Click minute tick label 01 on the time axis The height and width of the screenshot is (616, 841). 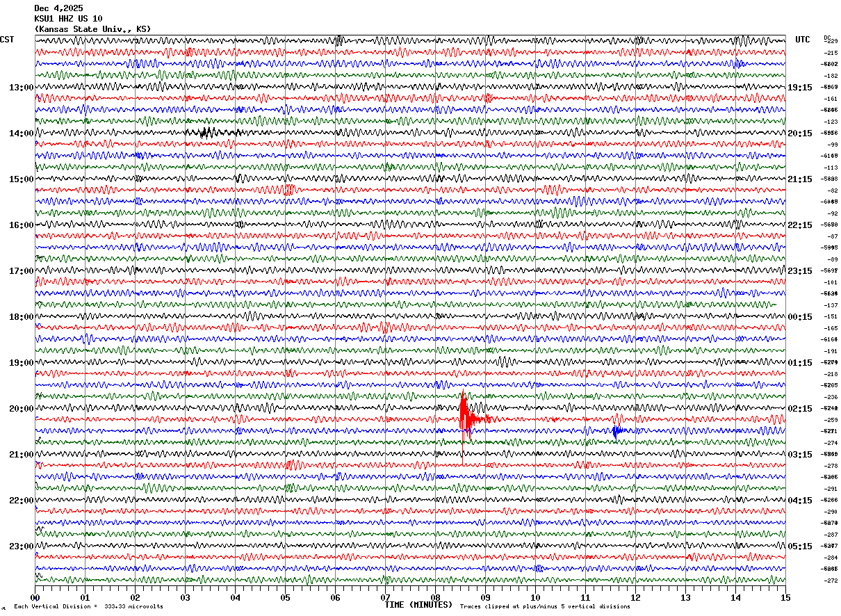coord(85,597)
